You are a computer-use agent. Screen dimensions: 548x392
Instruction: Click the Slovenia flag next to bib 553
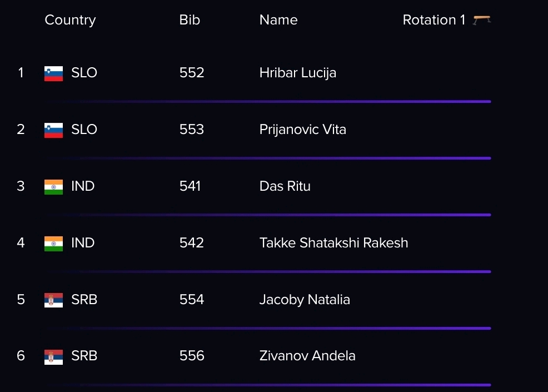coord(53,130)
